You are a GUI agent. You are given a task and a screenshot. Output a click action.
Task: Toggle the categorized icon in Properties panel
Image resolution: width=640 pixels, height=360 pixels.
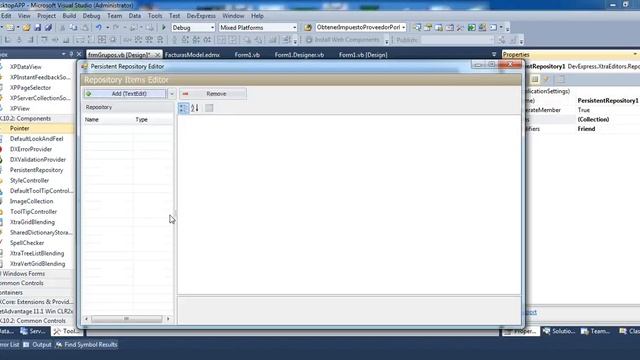(535, 80)
